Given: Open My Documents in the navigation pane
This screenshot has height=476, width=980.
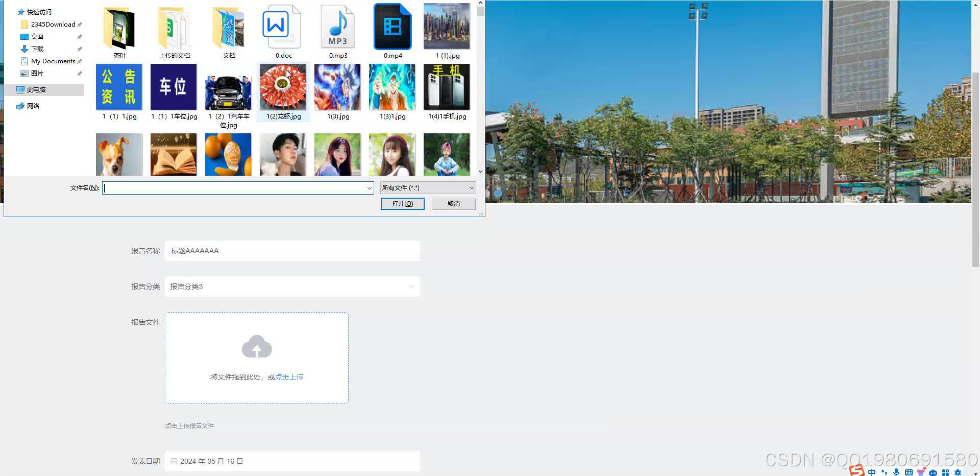Looking at the screenshot, I should (x=53, y=61).
